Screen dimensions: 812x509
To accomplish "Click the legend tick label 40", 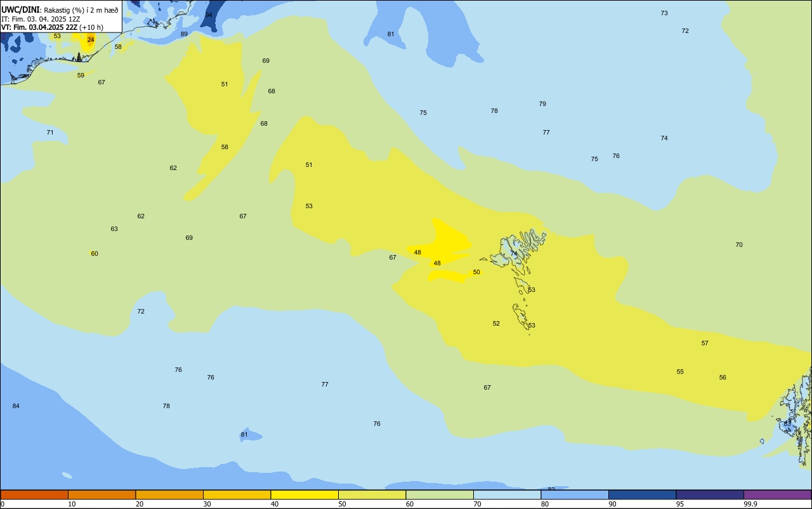I will (x=275, y=504).
